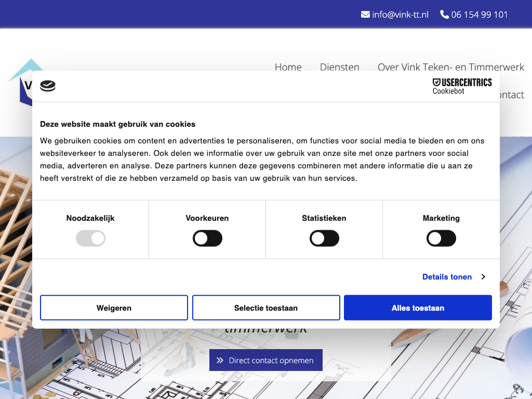Expand cookie details via Details tonen
This screenshot has height=399, width=532.
[x=447, y=277]
